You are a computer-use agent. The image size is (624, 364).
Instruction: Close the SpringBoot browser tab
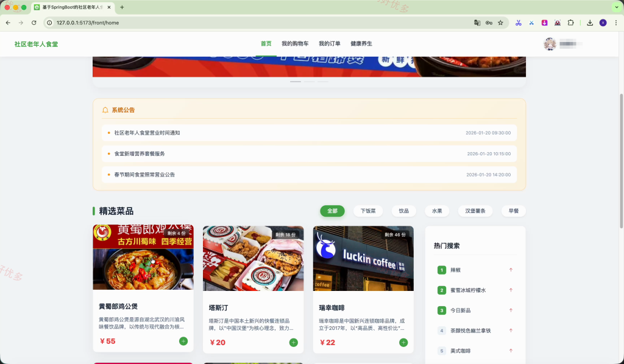pos(109,7)
